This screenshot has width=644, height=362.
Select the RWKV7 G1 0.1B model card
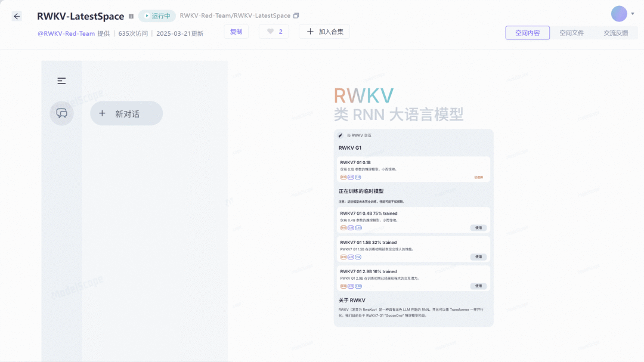click(414, 169)
